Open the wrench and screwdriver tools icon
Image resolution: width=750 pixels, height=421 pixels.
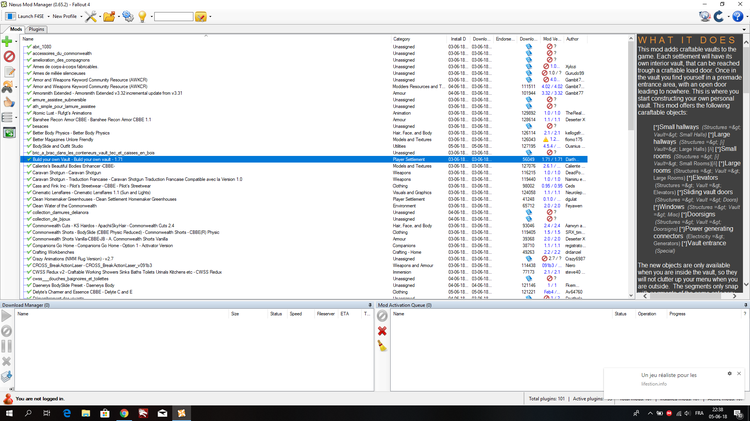click(91, 17)
